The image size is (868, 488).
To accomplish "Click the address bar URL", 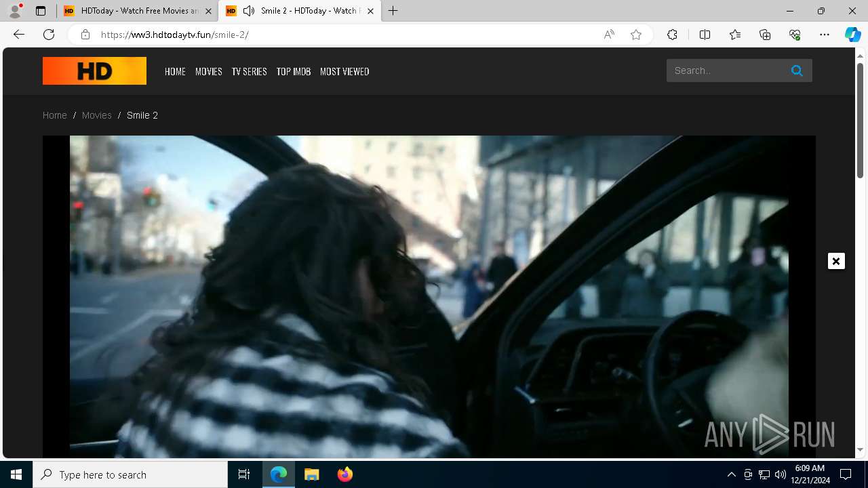I will pyautogui.click(x=175, y=35).
